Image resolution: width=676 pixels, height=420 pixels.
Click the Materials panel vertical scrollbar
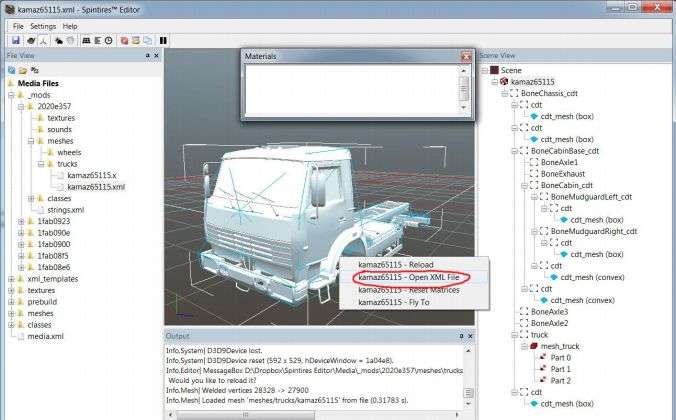click(464, 90)
